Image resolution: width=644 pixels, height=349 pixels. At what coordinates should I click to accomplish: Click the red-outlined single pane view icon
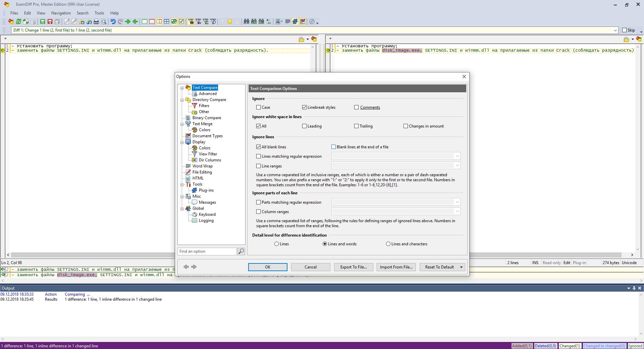(152, 21)
